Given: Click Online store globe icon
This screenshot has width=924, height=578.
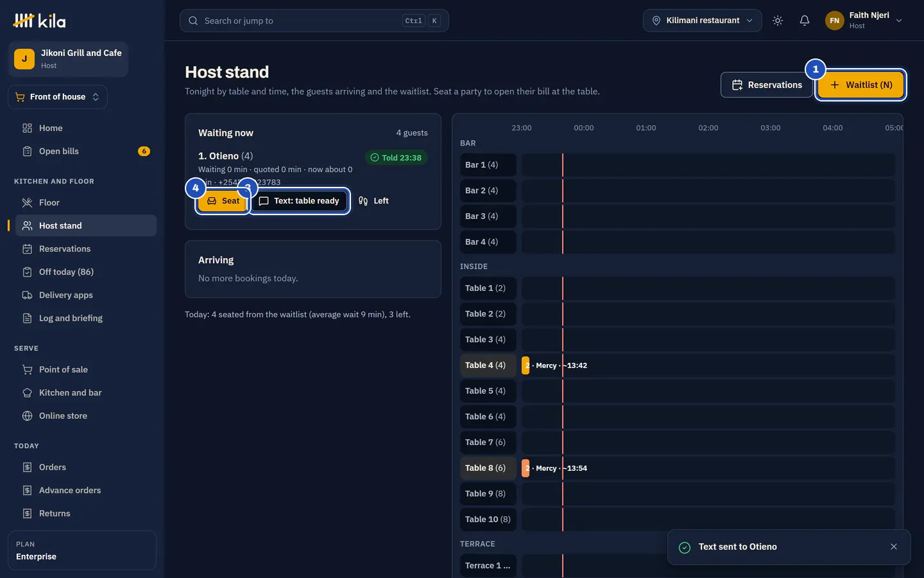Looking at the screenshot, I should click(27, 416).
